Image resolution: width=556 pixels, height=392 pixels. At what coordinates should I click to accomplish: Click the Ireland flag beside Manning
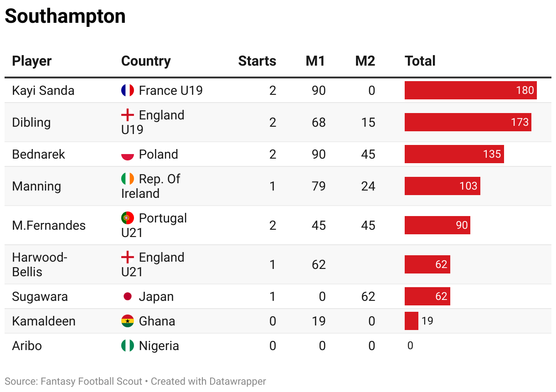coord(128,179)
